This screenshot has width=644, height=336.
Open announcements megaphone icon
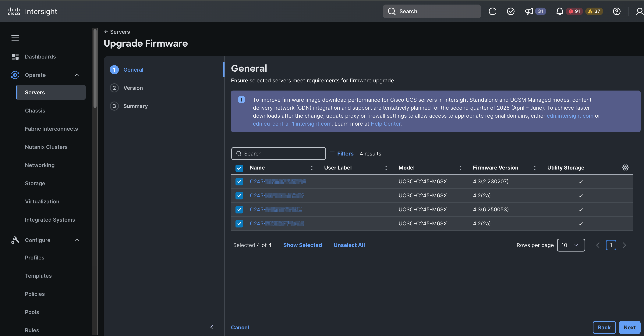pyautogui.click(x=529, y=11)
